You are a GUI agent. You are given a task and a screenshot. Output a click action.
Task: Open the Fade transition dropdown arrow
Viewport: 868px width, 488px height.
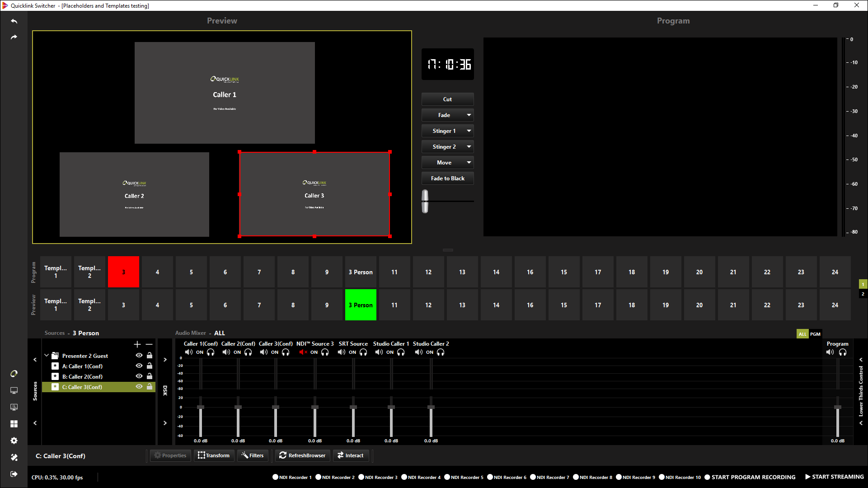point(469,115)
